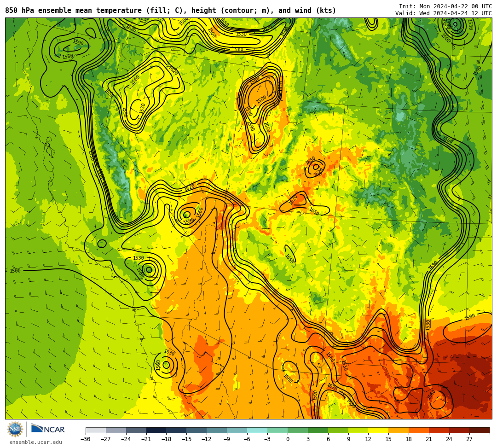The height and width of the screenshot is (448, 497).
Task: Click the -15 colorbar tick label
Action: tap(187, 439)
